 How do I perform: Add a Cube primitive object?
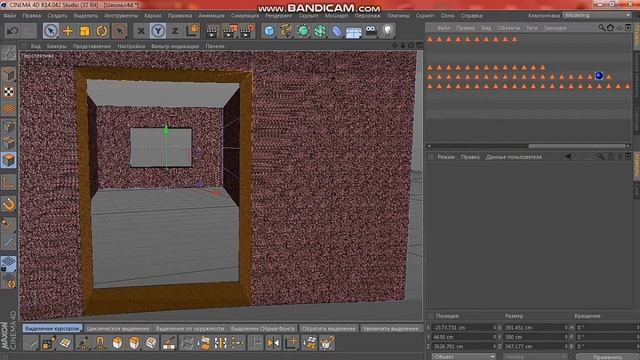pos(269,31)
